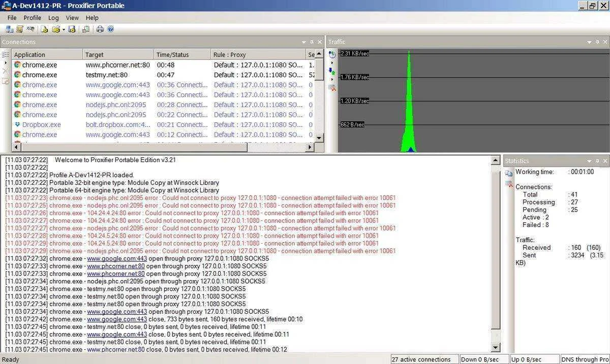Select www.google.com:443 row at 00:12
The height and width of the screenshot is (364, 610).
point(163,135)
